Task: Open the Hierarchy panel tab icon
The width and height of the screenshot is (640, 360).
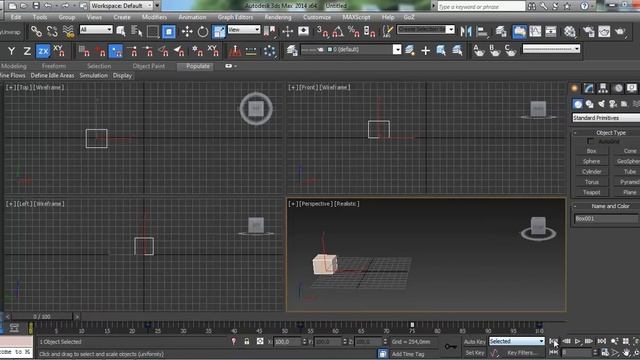Action: tap(603, 88)
